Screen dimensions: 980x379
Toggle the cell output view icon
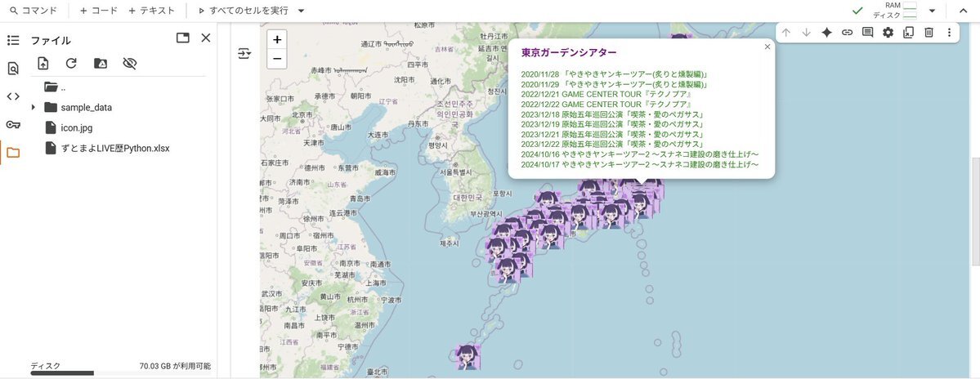point(244,54)
